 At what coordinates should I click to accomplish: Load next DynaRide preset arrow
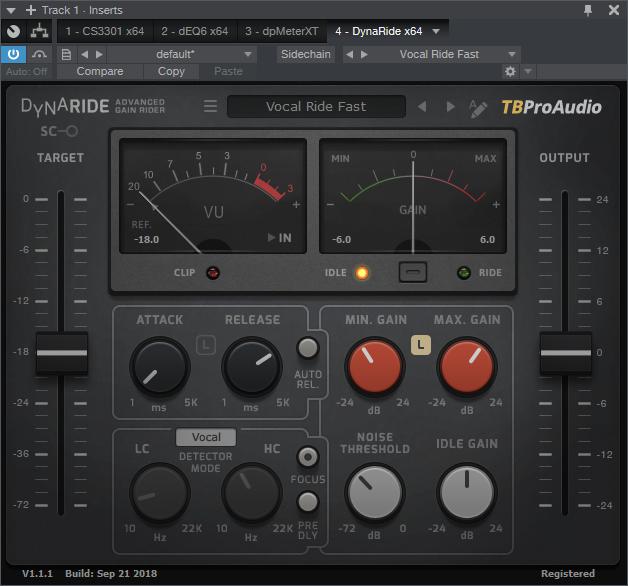pyautogui.click(x=450, y=107)
